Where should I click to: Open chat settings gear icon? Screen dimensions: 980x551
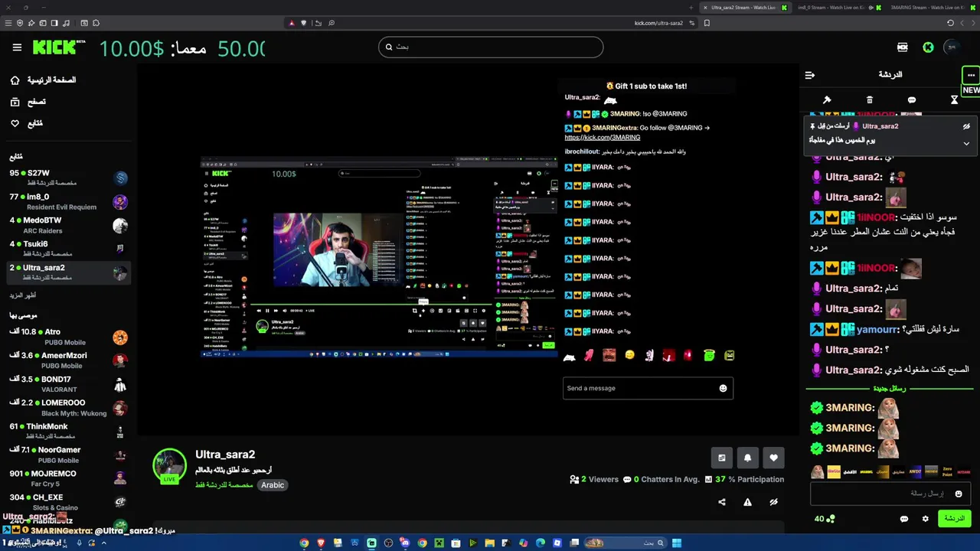(x=925, y=519)
